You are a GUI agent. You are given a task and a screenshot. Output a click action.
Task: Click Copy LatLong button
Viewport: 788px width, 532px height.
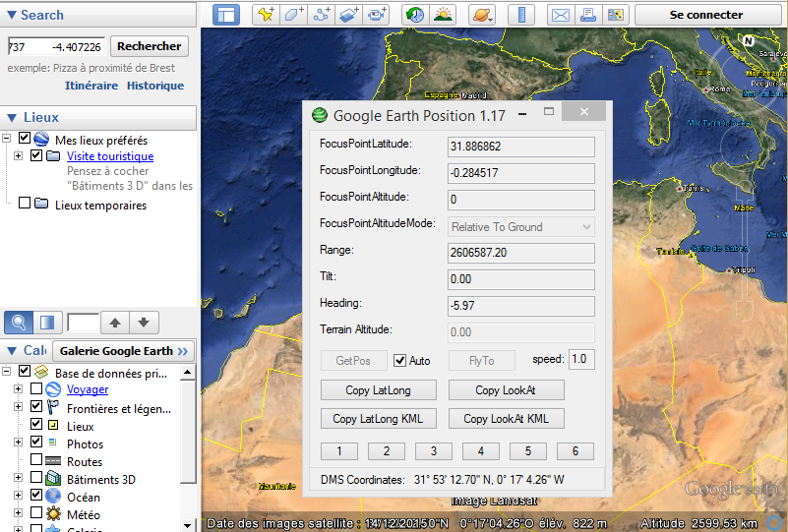[379, 390]
